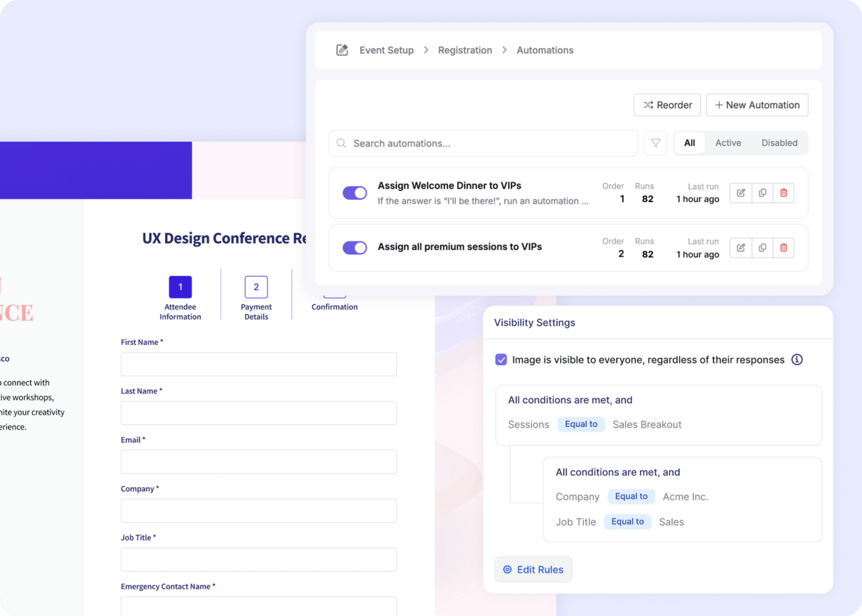Viewport: 862px width, 616px height.
Task: Disable the Assign Welcome Dinner to VIPs toggle
Action: [x=354, y=193]
